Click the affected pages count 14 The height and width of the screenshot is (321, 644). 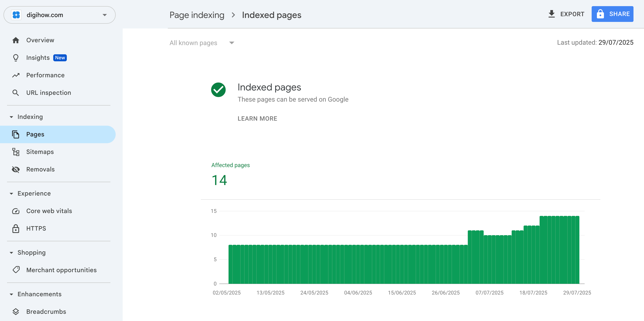point(219,180)
